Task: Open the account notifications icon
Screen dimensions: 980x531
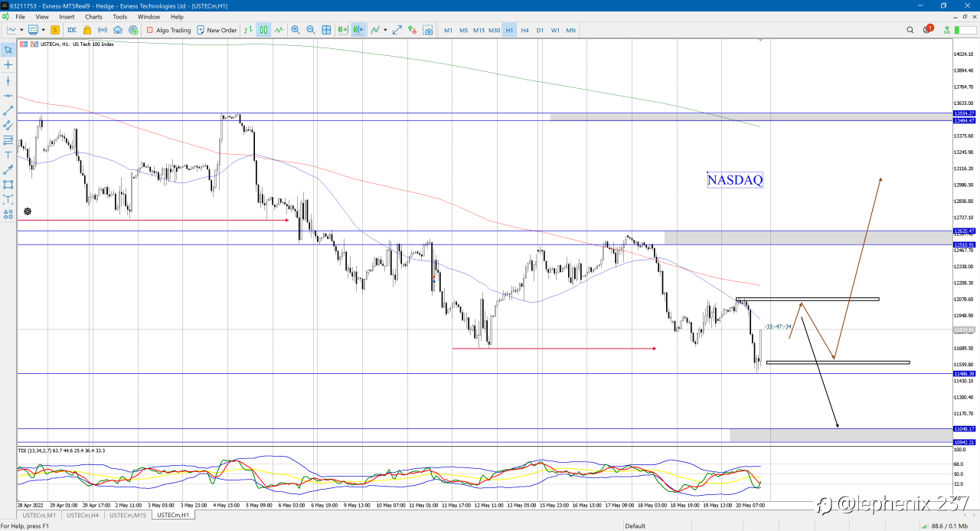Action: pyautogui.click(x=927, y=30)
